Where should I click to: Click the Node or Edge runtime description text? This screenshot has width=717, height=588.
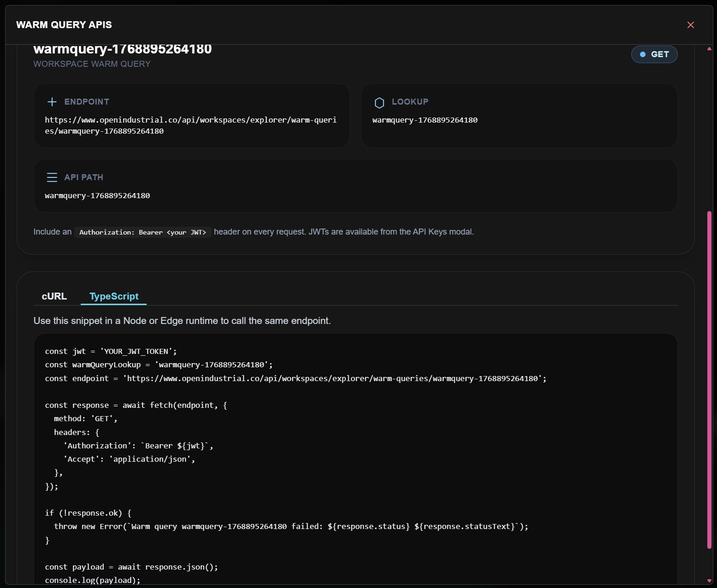182,321
